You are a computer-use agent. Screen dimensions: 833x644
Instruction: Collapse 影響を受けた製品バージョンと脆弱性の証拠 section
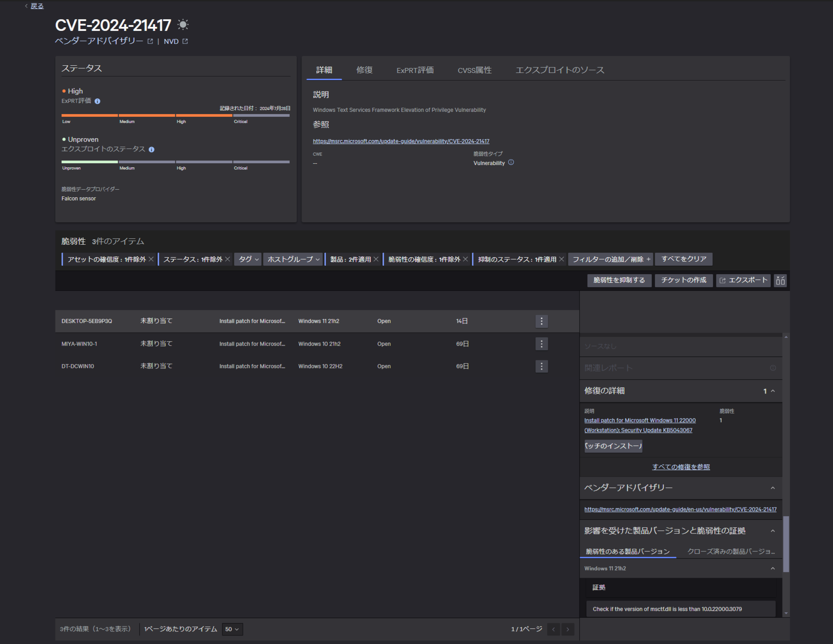pyautogui.click(x=773, y=531)
